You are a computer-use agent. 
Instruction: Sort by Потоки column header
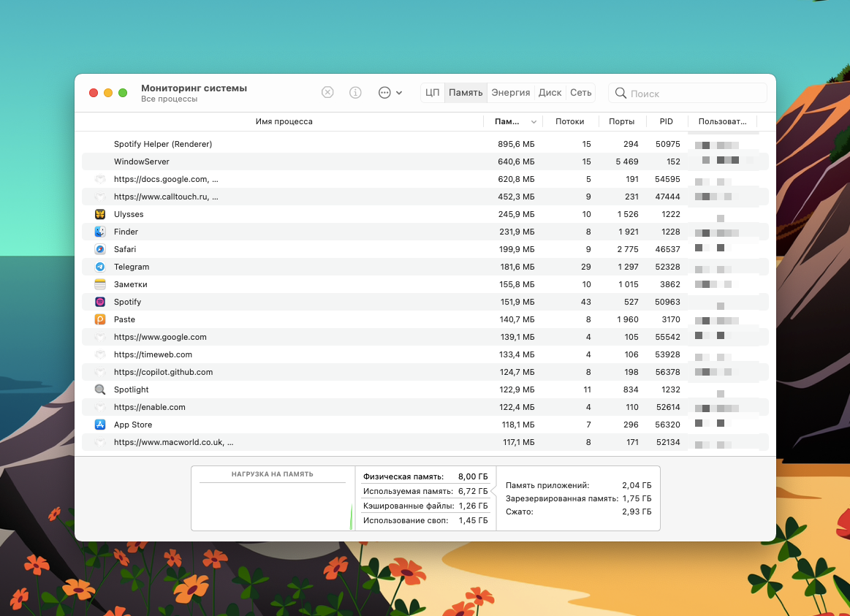(x=570, y=121)
